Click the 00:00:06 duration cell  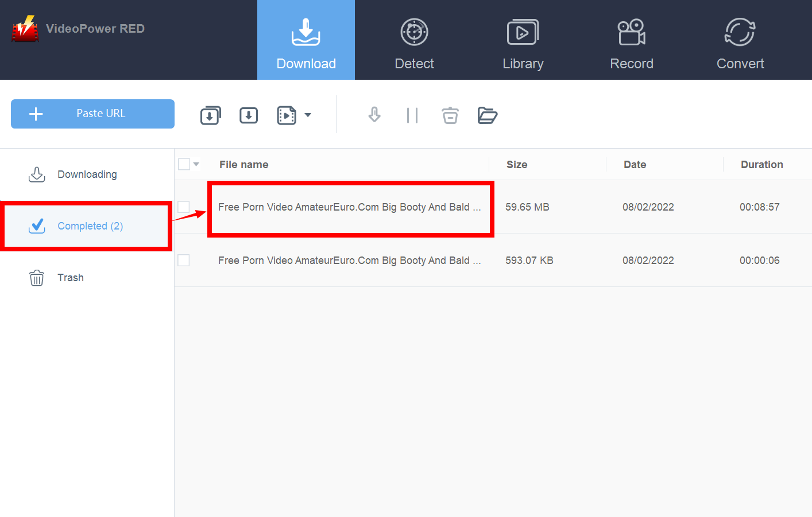pyautogui.click(x=759, y=261)
